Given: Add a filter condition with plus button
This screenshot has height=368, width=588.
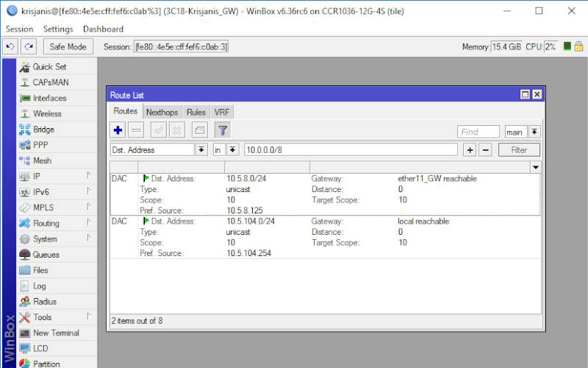Looking at the screenshot, I should [x=470, y=150].
